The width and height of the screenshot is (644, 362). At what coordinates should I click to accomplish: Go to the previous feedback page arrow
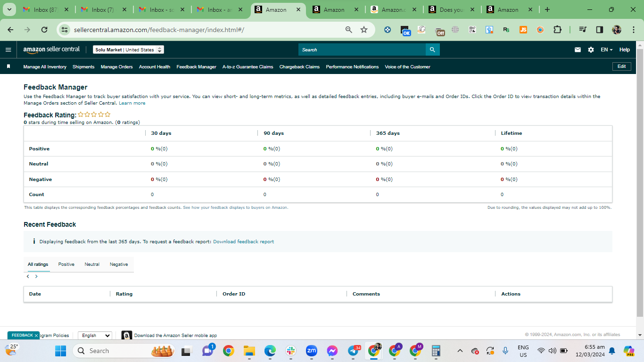28,277
